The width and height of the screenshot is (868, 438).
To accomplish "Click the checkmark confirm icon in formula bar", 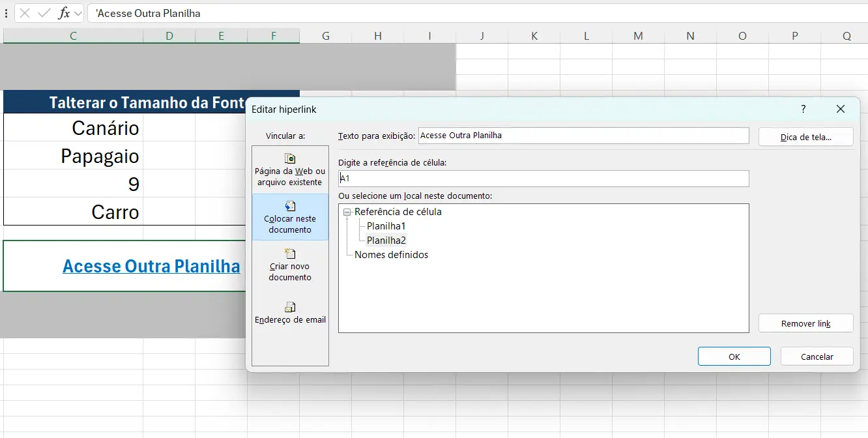I will [42, 12].
